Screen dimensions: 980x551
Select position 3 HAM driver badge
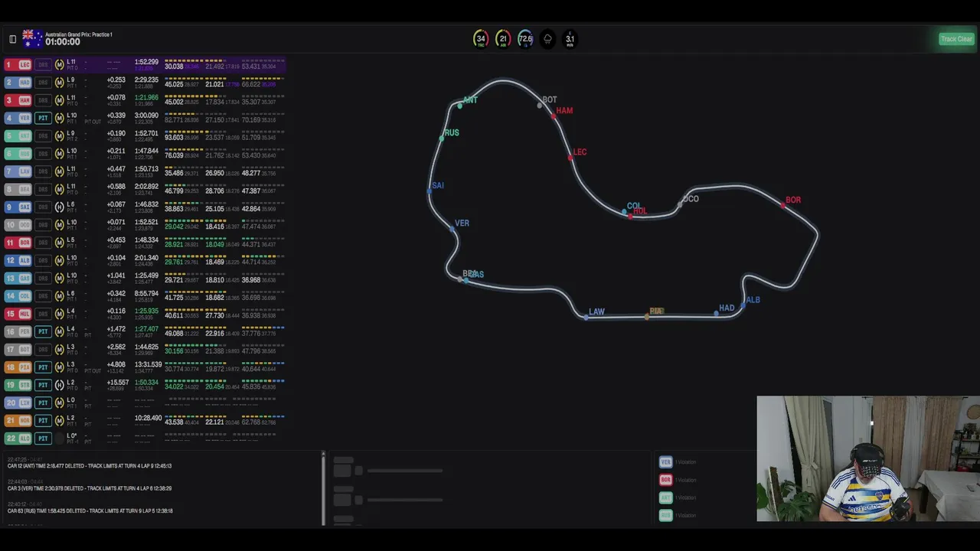tap(18, 100)
